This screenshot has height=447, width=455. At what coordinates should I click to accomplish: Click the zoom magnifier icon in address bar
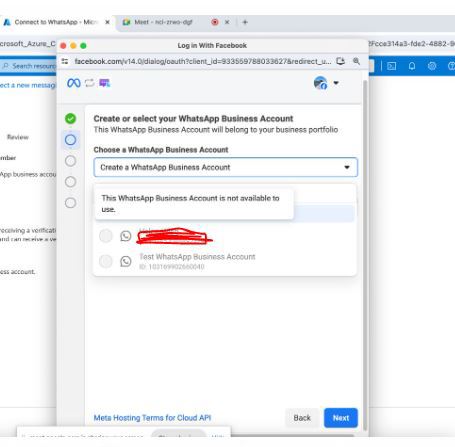tap(356, 61)
